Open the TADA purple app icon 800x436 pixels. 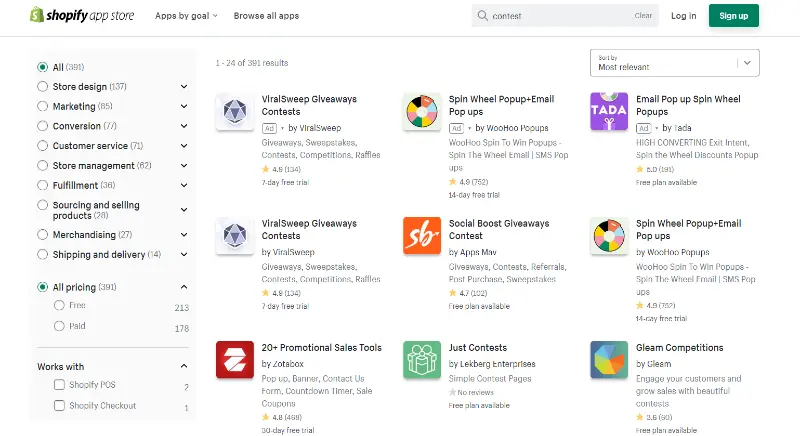609,111
